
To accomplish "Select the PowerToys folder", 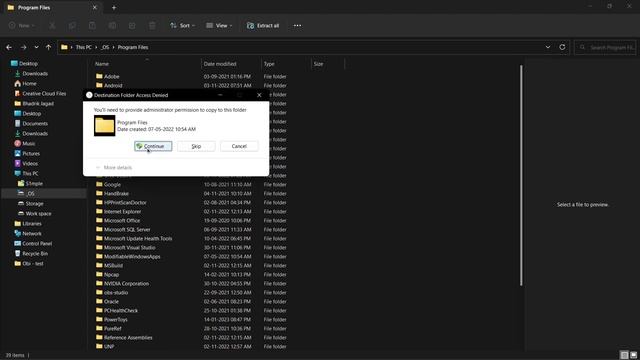I will pos(116,319).
